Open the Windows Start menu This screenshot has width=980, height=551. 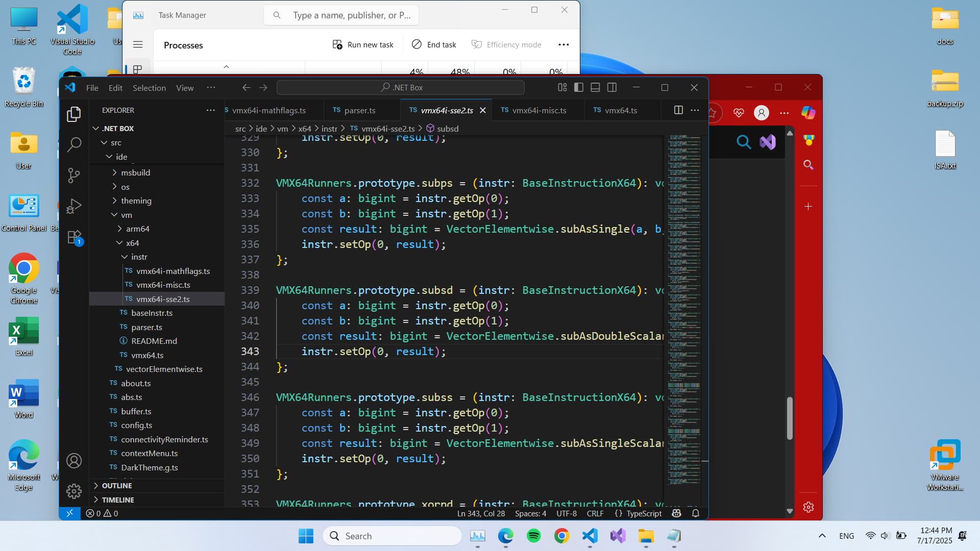(306, 536)
